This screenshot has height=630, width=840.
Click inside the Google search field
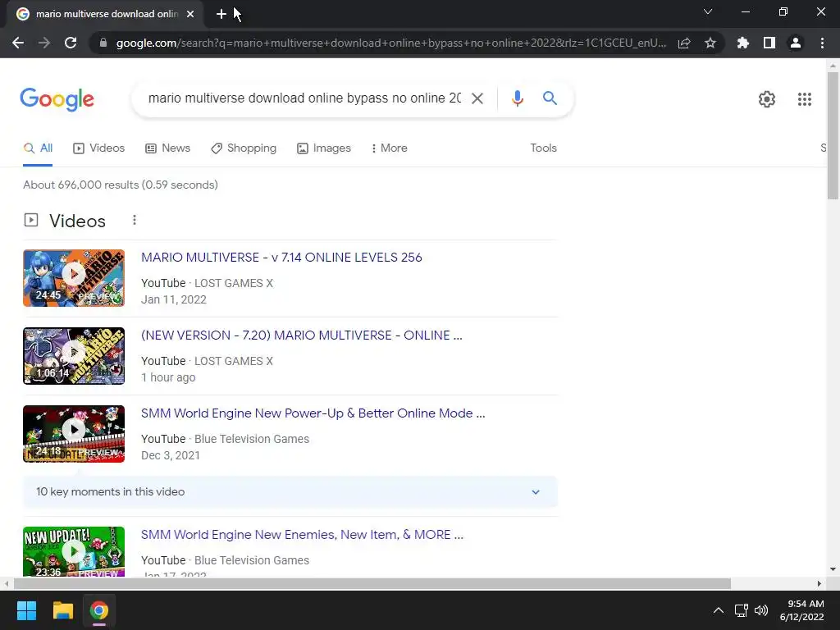[304, 98]
